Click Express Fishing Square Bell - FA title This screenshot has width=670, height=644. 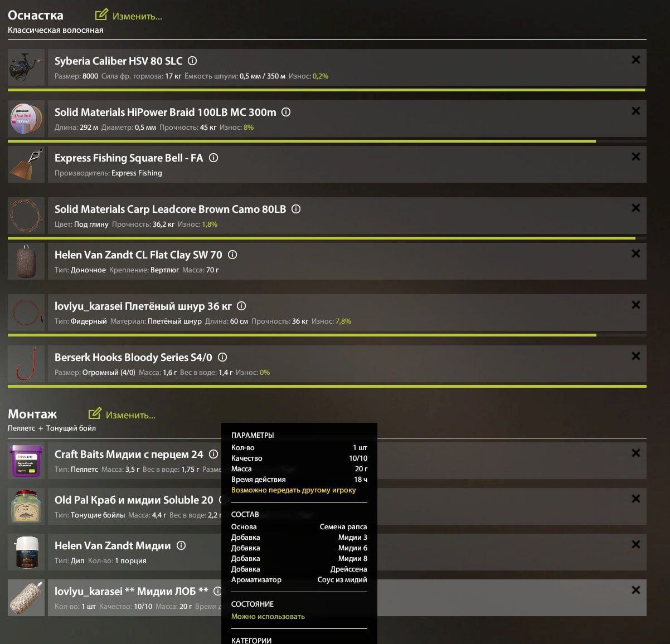129,158
